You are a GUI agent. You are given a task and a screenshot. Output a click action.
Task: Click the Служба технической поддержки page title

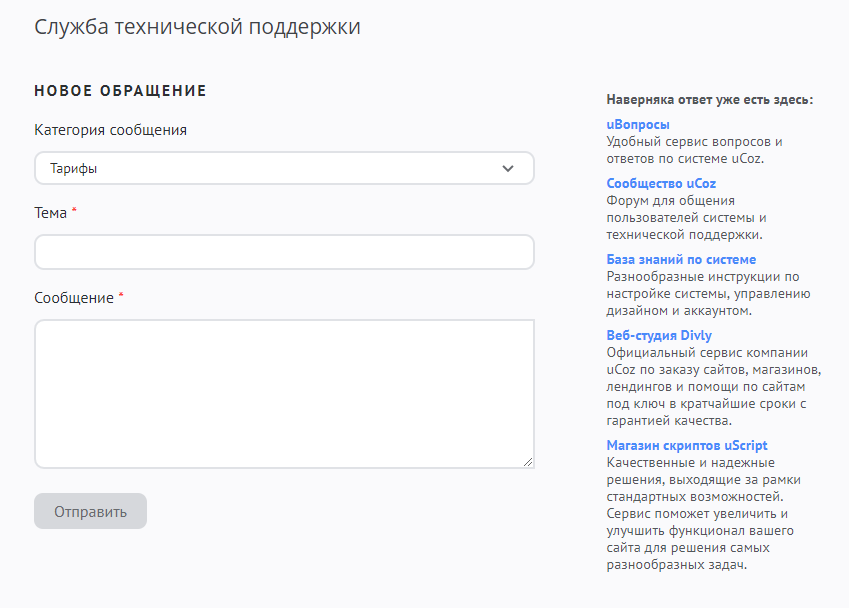197,27
